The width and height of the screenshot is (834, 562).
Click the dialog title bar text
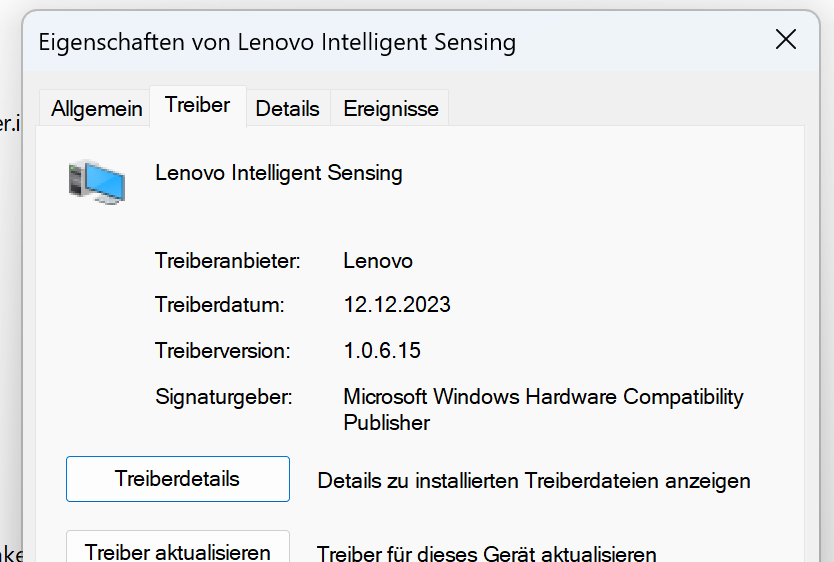277,42
